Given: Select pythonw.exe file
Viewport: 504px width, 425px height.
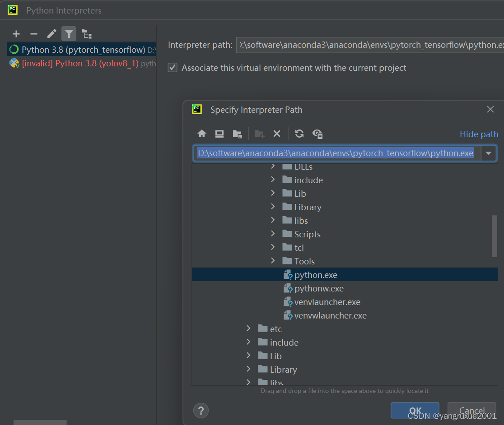Looking at the screenshot, I should 345,288.
